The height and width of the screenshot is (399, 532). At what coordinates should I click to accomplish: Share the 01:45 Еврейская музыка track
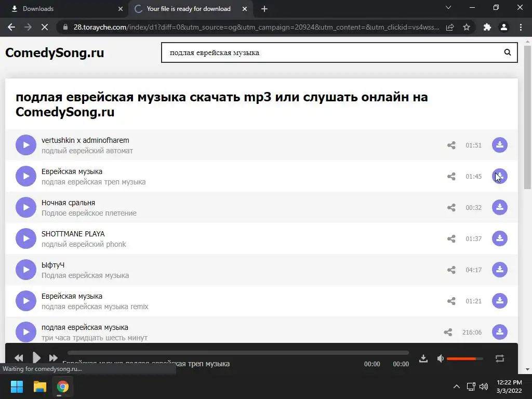pyautogui.click(x=451, y=177)
